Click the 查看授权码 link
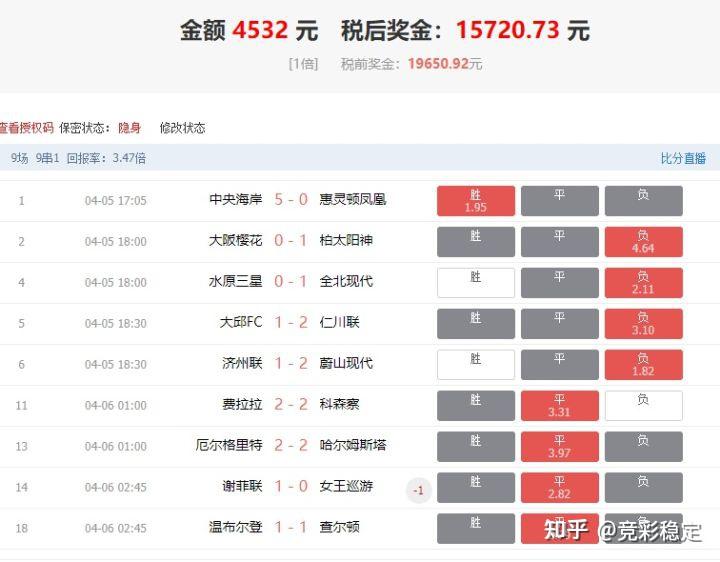Viewport: 720px width, 562px height. point(27,128)
